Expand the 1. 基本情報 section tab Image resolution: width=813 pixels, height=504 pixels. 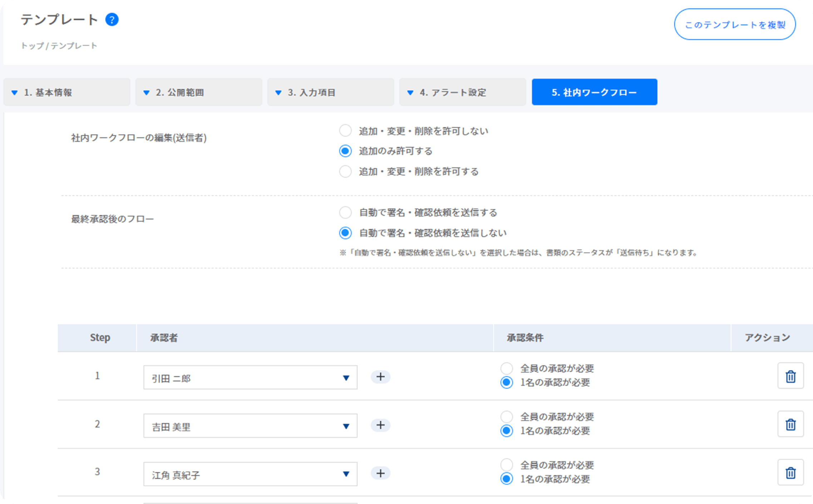pyautogui.click(x=67, y=92)
